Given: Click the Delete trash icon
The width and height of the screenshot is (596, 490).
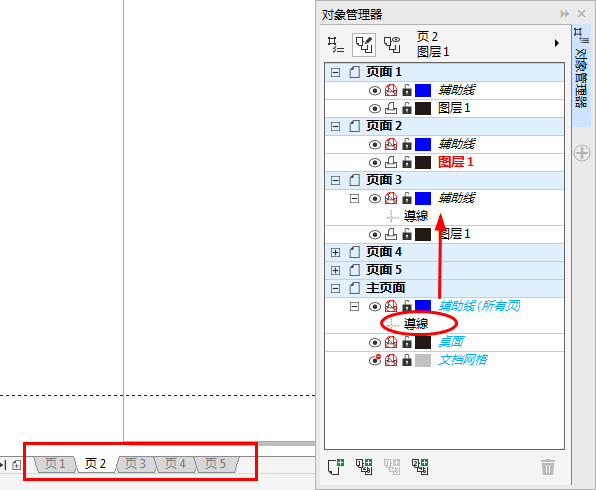Looking at the screenshot, I should (x=548, y=467).
